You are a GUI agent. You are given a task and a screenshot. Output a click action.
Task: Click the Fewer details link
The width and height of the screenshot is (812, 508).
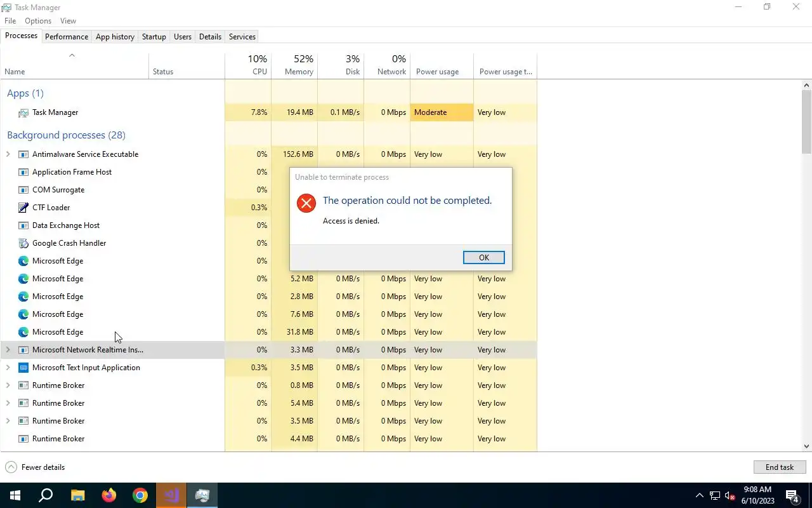click(x=43, y=467)
